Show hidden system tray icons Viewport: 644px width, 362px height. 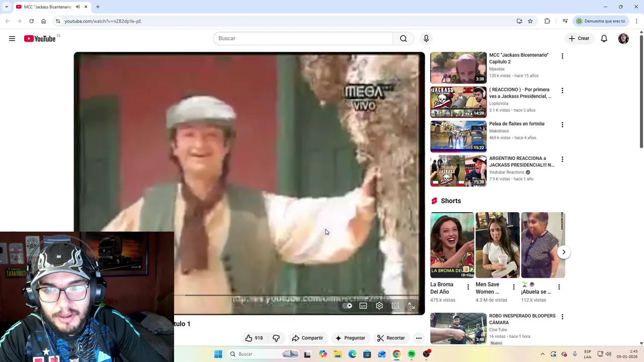pos(542,354)
